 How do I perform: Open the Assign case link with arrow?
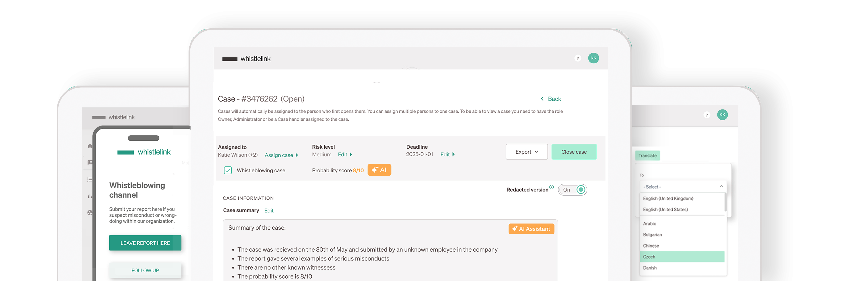281,155
